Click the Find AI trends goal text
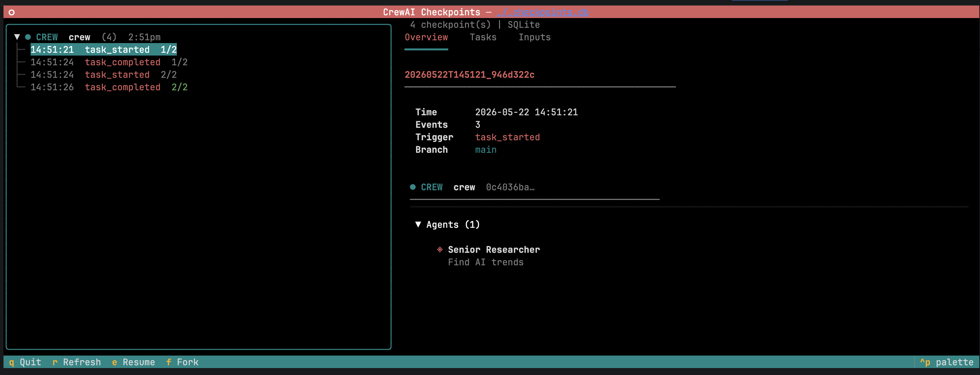This screenshot has width=980, height=375. (x=486, y=262)
